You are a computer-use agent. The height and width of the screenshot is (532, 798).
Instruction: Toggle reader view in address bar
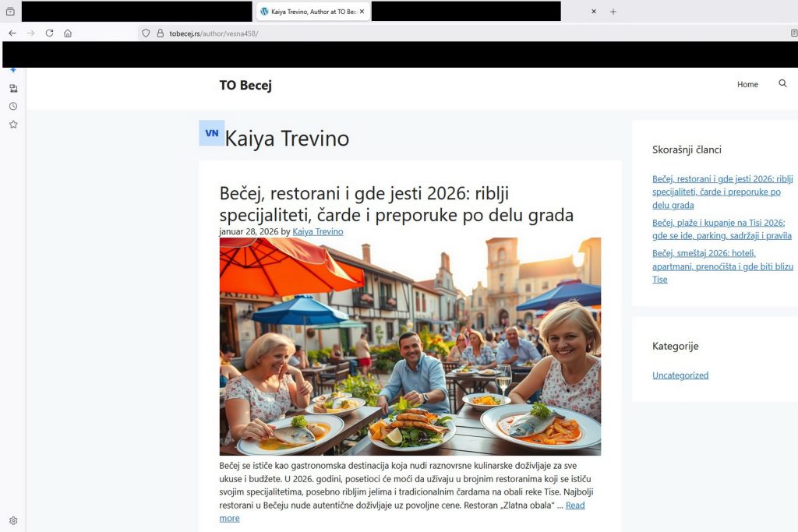793,33
